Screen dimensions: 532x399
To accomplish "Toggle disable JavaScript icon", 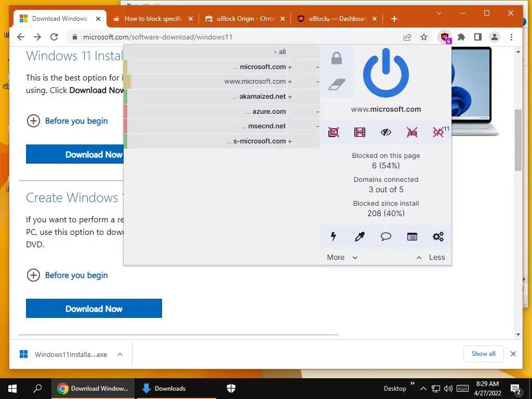I will pyautogui.click(x=438, y=132).
